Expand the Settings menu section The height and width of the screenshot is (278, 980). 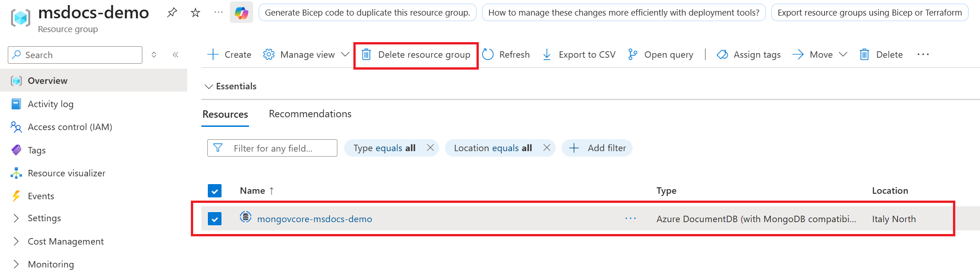pyautogui.click(x=16, y=218)
